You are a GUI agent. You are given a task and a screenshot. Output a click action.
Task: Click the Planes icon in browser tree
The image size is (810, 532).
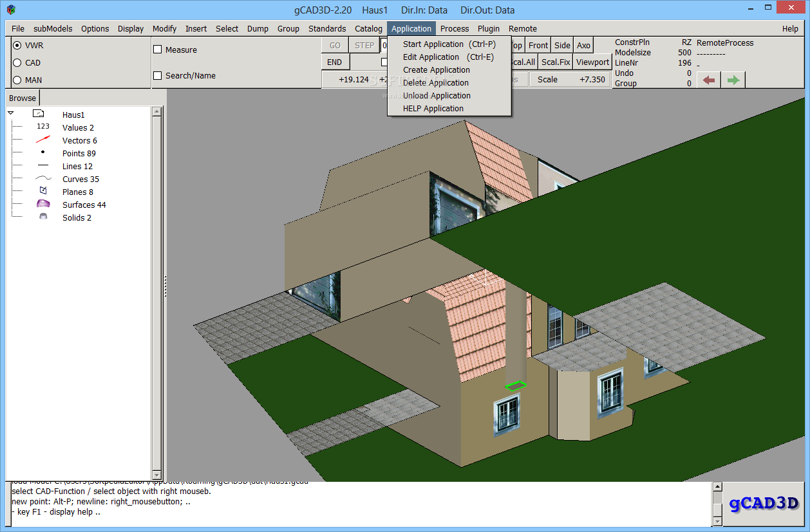(x=43, y=191)
